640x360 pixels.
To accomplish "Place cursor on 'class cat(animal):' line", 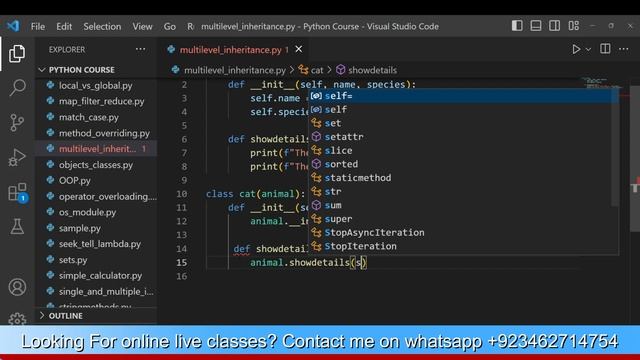I will pos(256,194).
